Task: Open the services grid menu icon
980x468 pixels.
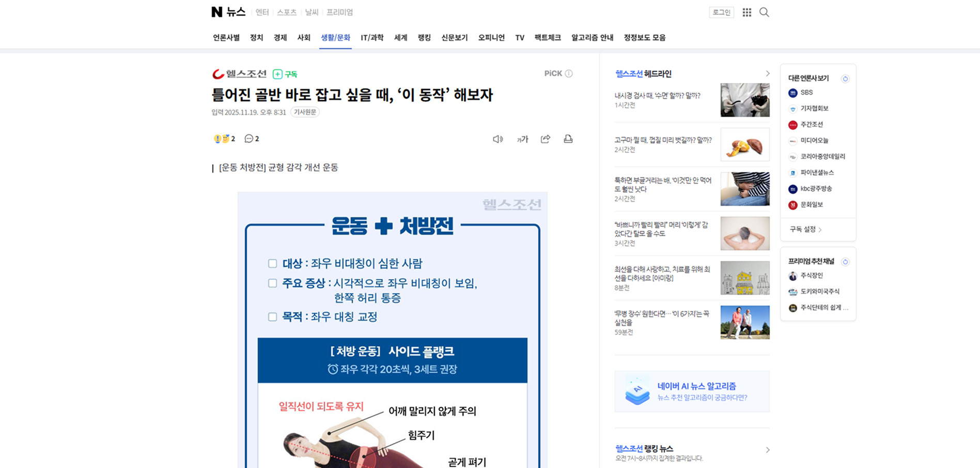Action: click(746, 12)
